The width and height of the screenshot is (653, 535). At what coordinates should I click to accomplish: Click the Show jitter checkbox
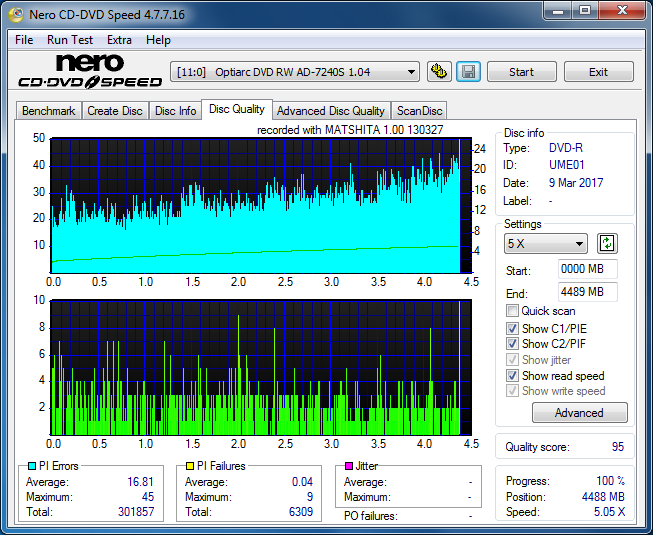tap(512, 359)
